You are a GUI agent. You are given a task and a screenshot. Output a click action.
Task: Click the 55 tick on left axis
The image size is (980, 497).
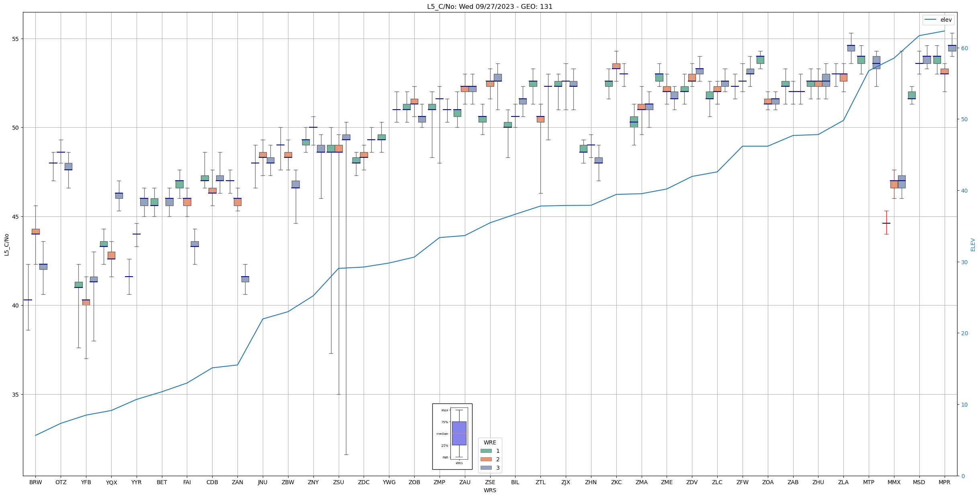coord(16,39)
